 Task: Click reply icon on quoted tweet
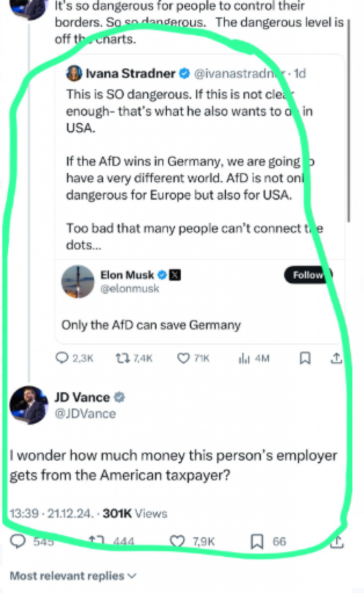click(x=61, y=358)
